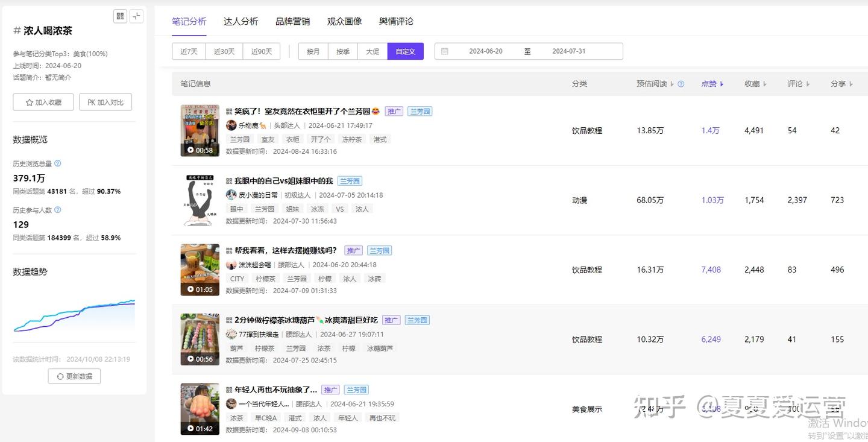Open note 帮我看看，这样去摆摊赚钱吗？
The image size is (868, 442).
286,251
